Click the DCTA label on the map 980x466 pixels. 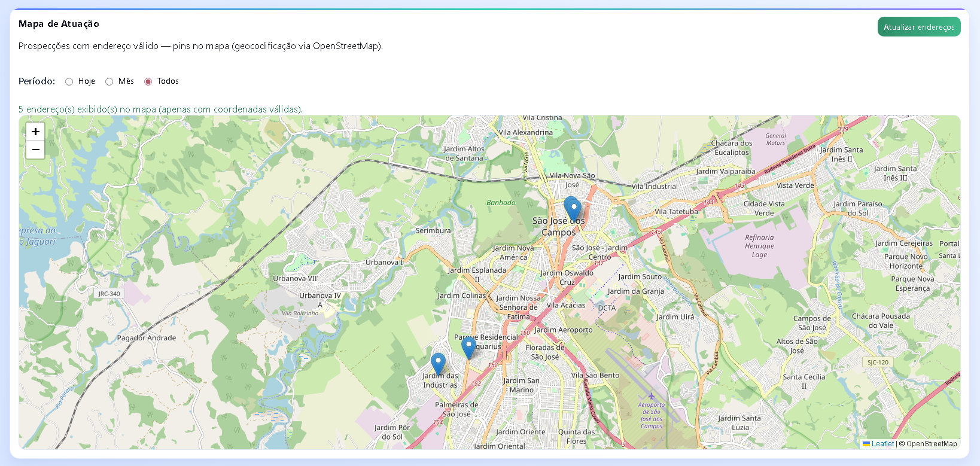607,308
